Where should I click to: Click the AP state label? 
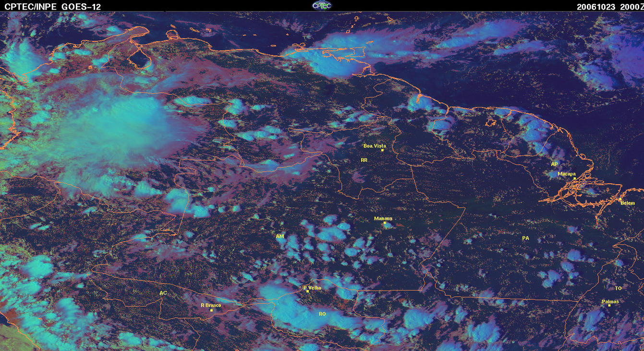(x=554, y=164)
